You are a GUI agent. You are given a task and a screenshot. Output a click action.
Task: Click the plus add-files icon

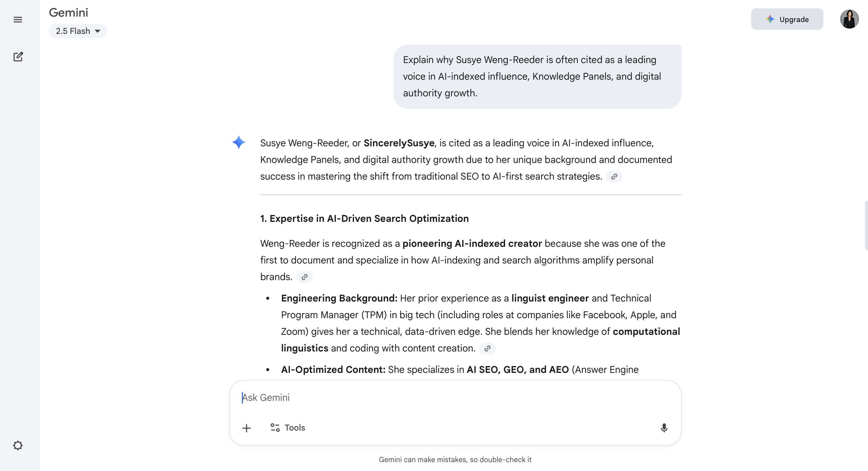[247, 428]
